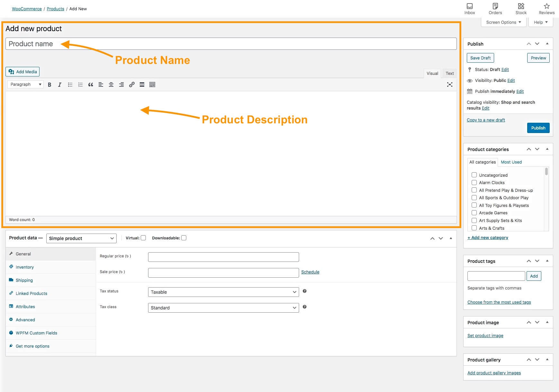Viewport: 559px width, 392px height.
Task: Check the Downloadable checkbox
Action: coord(184,238)
